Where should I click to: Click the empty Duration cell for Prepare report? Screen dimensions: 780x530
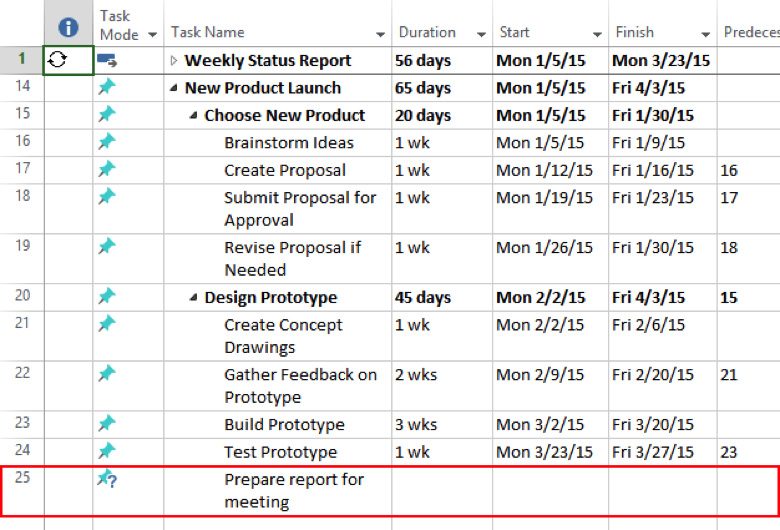pos(440,490)
